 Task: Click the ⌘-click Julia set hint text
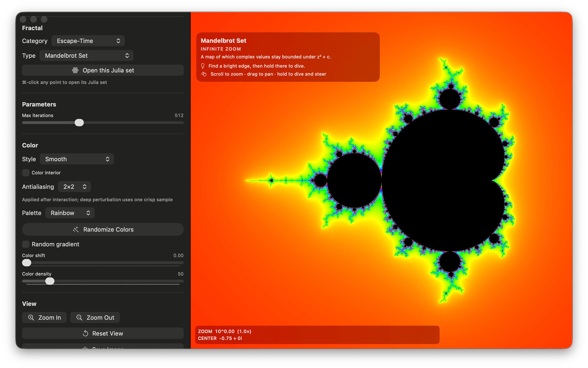pyautogui.click(x=64, y=82)
